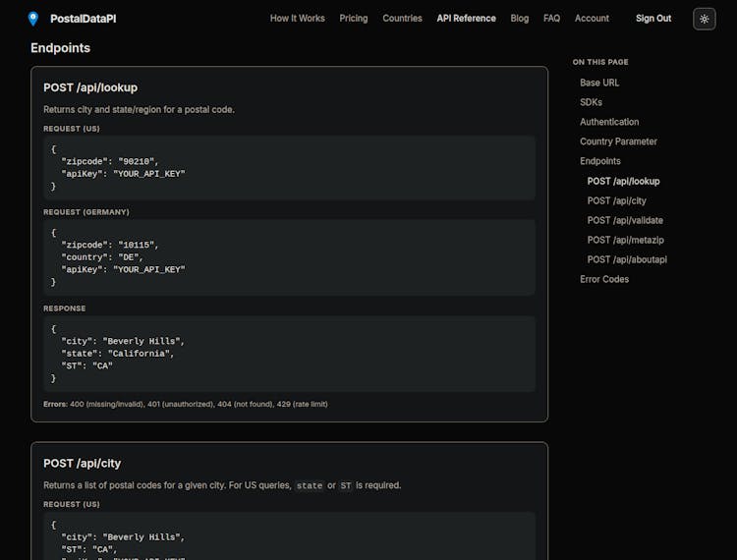This screenshot has height=560, width=737.
Task: Click the "zipcode": "90210" line
Action: [110, 161]
